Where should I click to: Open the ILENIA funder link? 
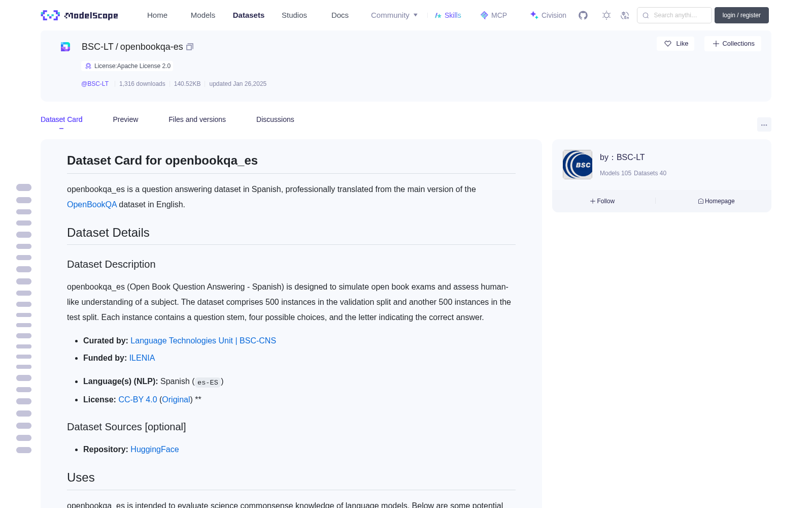coord(142,358)
